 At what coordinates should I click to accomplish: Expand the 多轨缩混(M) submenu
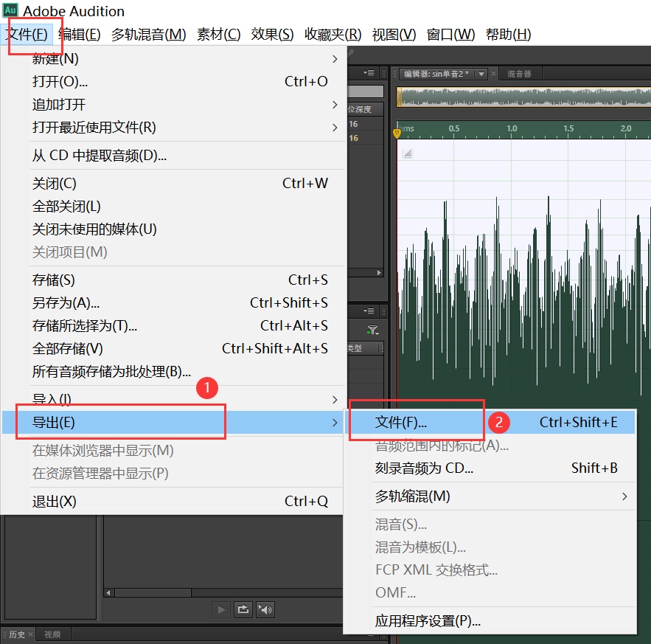(490, 496)
